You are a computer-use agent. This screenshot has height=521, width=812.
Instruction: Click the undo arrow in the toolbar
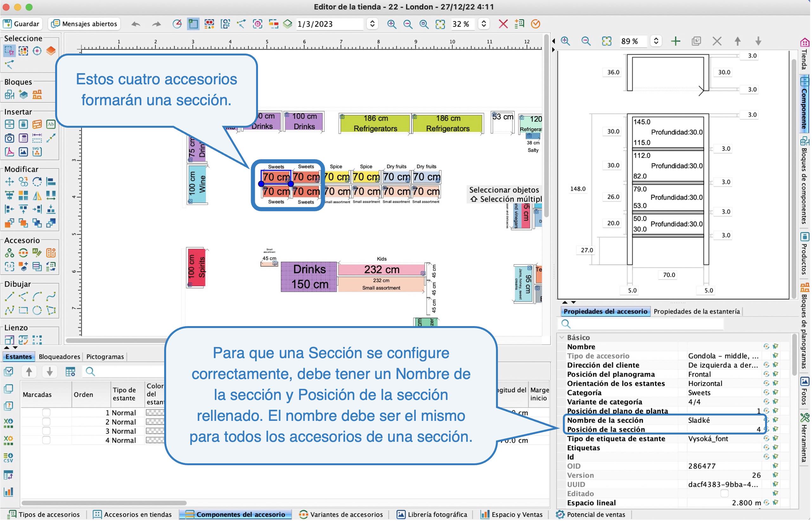[136, 24]
